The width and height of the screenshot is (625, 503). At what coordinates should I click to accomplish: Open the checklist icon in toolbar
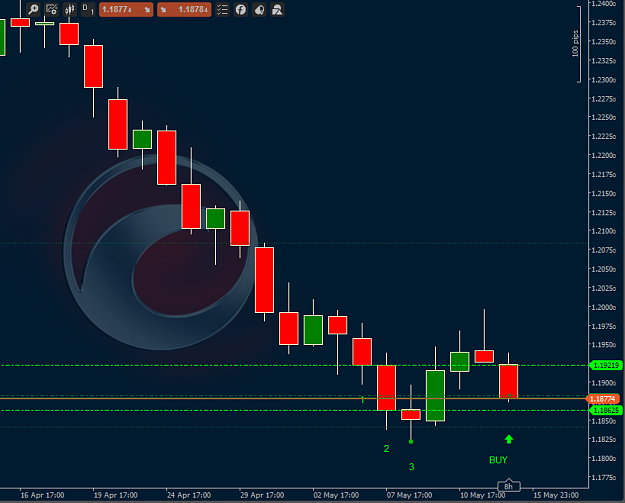click(x=222, y=9)
